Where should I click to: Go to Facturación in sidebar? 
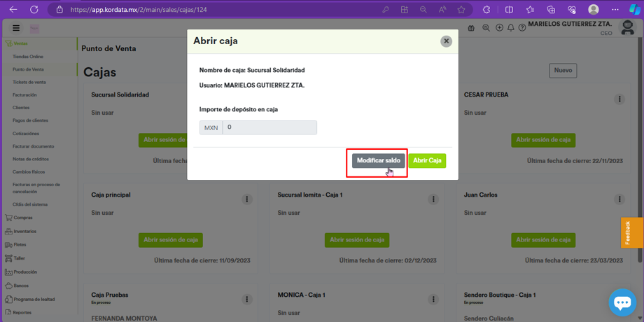24,94
